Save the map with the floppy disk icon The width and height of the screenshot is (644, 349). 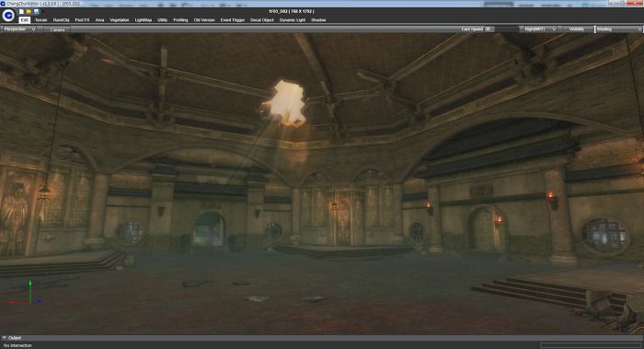pyautogui.click(x=36, y=11)
